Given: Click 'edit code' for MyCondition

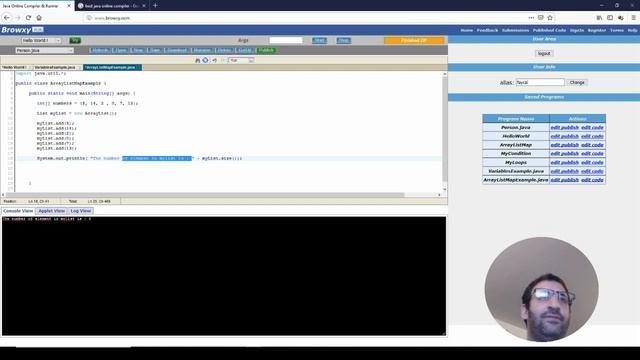Looking at the screenshot, I should tap(592, 153).
